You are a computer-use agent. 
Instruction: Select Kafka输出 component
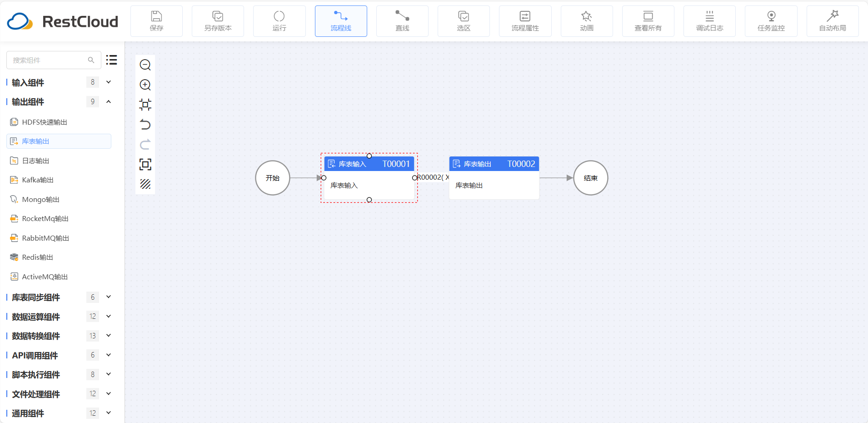click(x=59, y=180)
